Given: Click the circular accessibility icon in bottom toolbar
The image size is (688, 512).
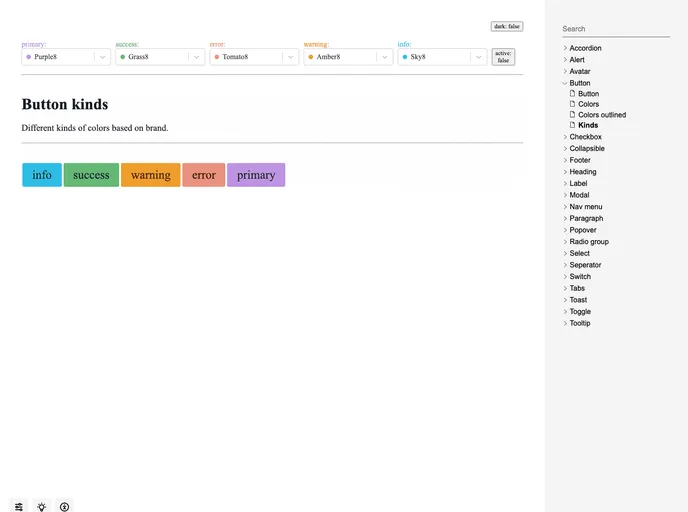Looking at the screenshot, I should pyautogui.click(x=64, y=506).
